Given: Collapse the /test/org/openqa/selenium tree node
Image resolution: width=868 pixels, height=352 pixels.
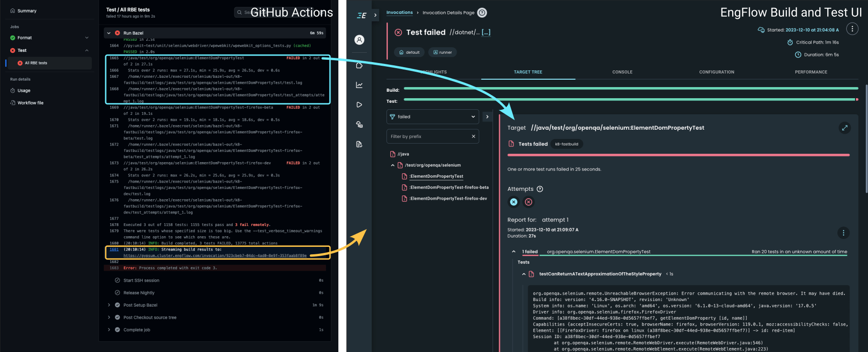Looking at the screenshot, I should point(393,165).
